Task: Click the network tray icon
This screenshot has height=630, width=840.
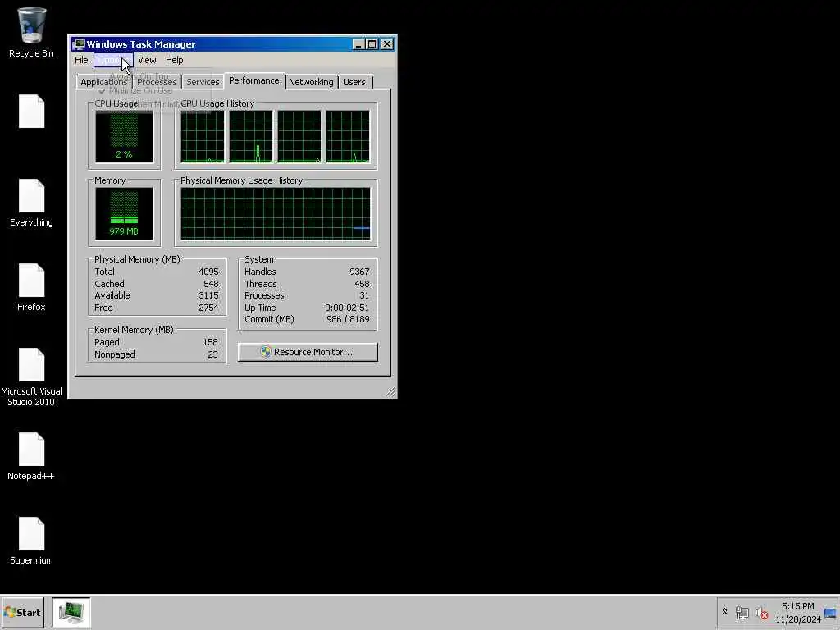Action: 742,612
